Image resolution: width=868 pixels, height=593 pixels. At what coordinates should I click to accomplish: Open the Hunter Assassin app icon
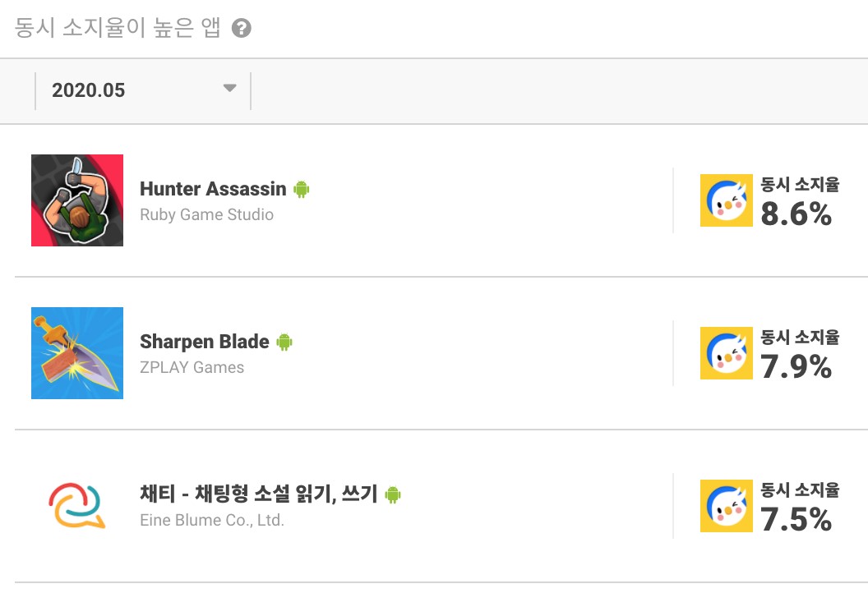[x=77, y=200]
